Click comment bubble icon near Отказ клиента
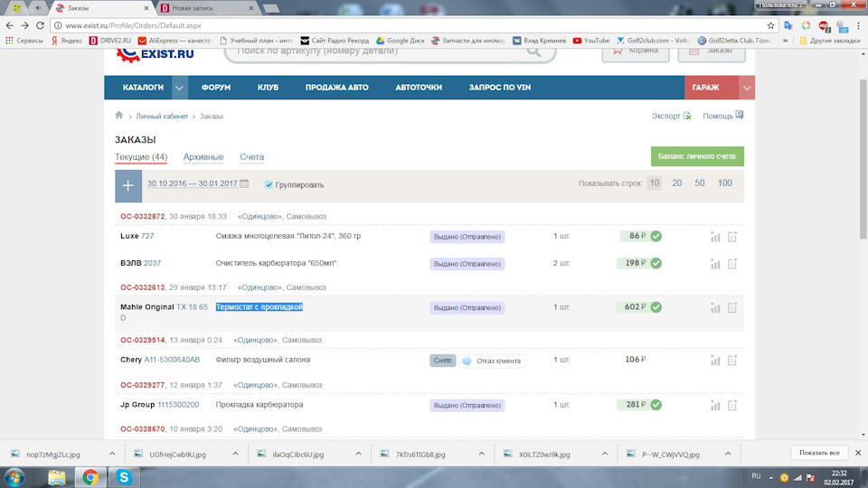 click(467, 361)
